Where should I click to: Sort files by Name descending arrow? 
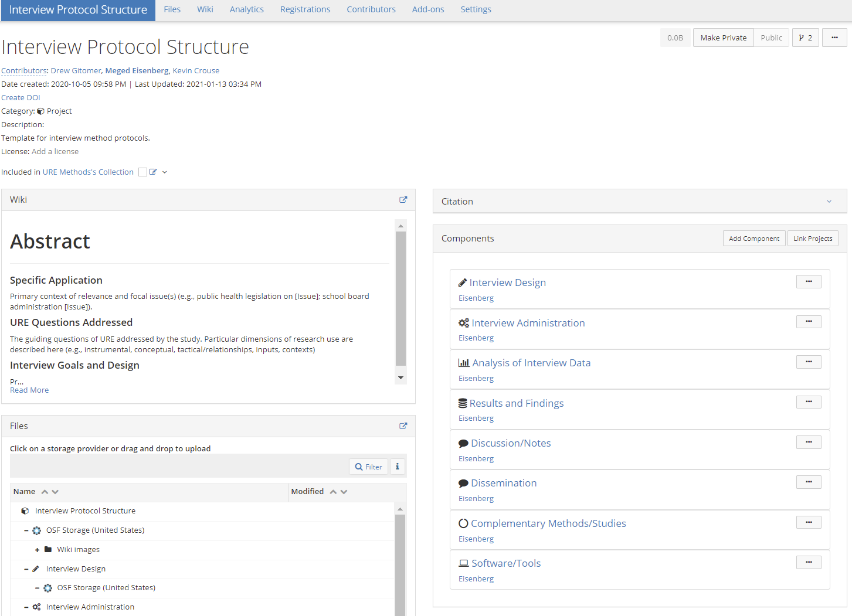[x=55, y=492]
